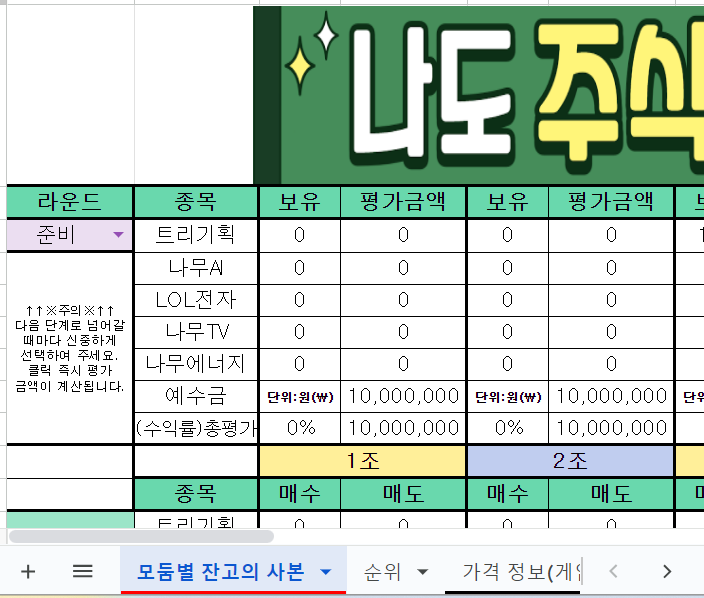Select the LOL전자 stock cell

[x=196, y=300]
